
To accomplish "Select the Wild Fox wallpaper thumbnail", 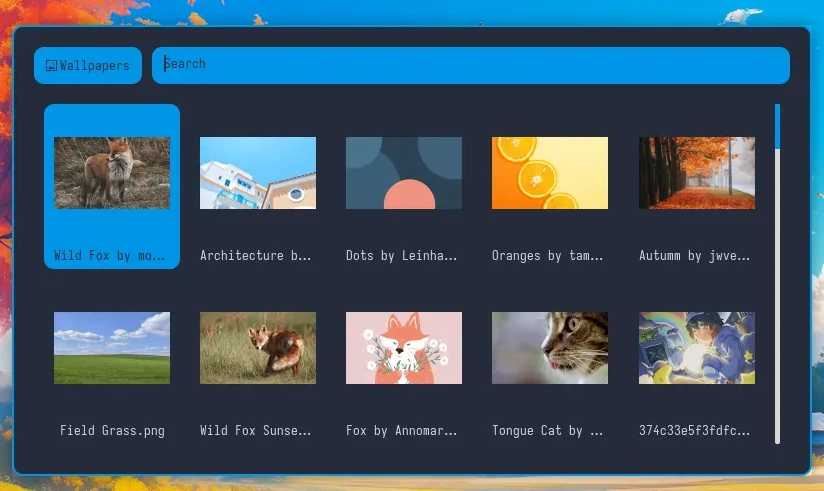I will 112,173.
